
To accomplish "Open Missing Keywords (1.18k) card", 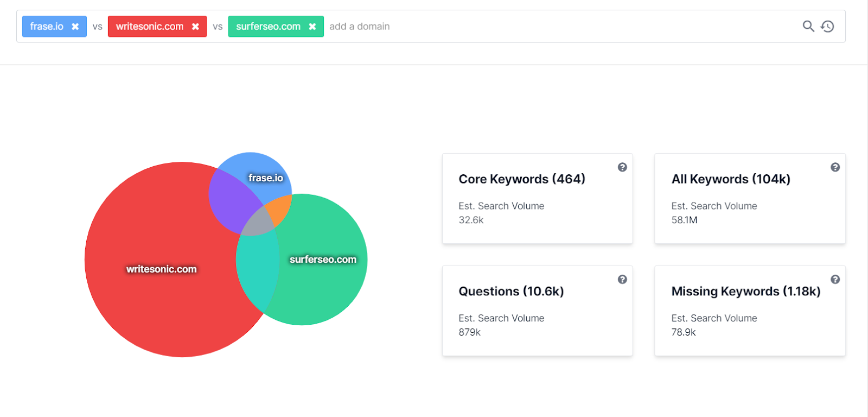I will (750, 311).
